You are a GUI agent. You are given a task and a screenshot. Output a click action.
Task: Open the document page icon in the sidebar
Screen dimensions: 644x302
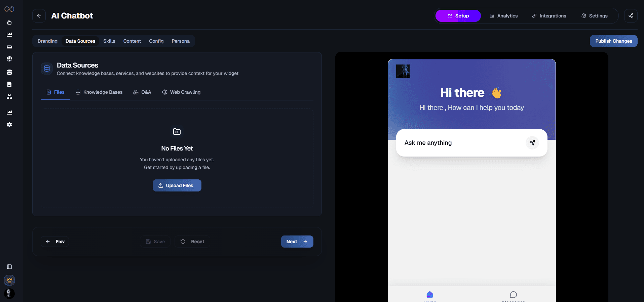[x=9, y=84]
